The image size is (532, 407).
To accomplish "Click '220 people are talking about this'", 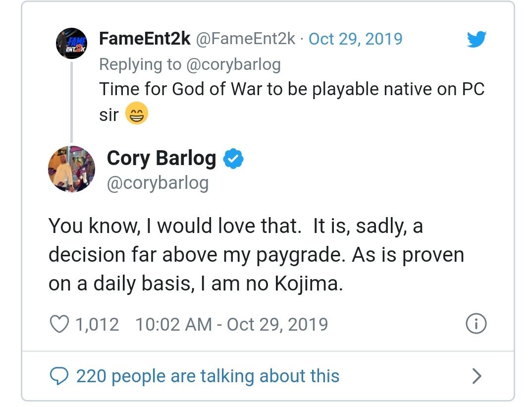I will [208, 376].
